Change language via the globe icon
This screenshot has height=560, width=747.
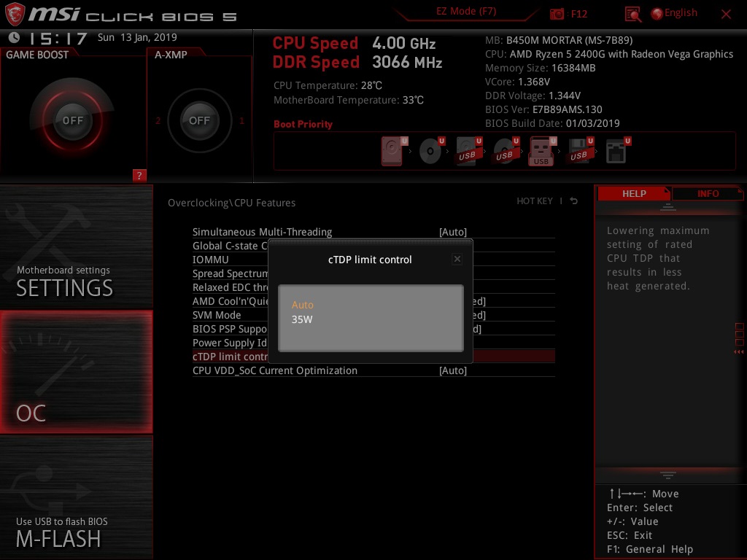(657, 12)
